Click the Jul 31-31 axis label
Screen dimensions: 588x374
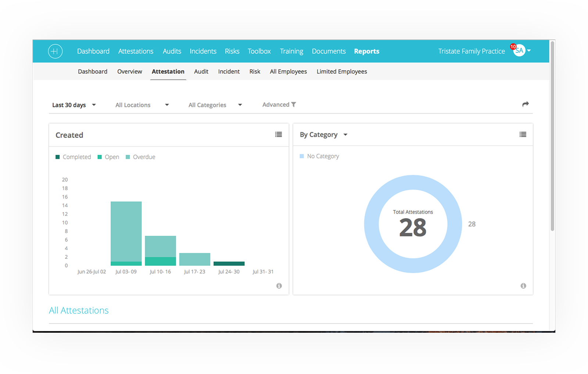[263, 272]
